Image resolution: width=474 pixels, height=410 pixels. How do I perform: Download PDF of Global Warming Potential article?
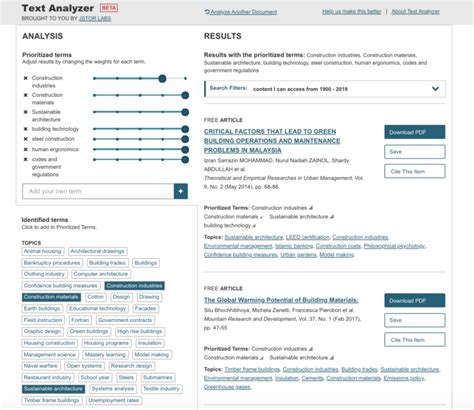[415, 301]
